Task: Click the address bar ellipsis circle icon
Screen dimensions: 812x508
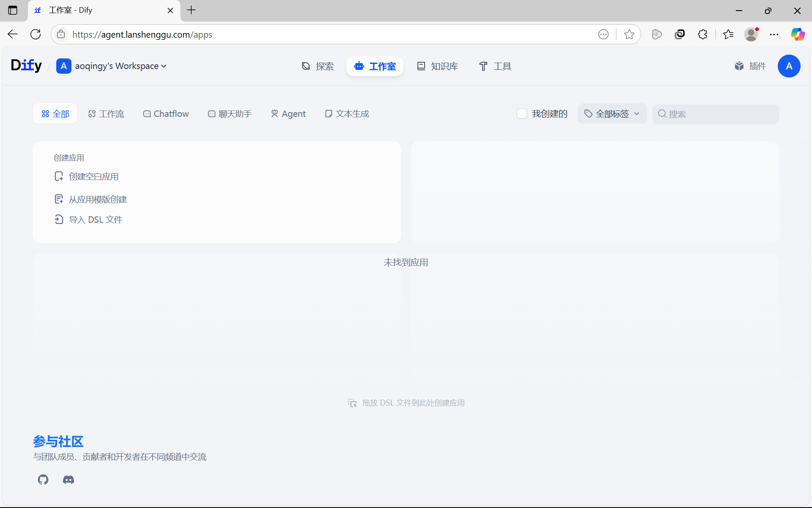Action: [x=604, y=34]
